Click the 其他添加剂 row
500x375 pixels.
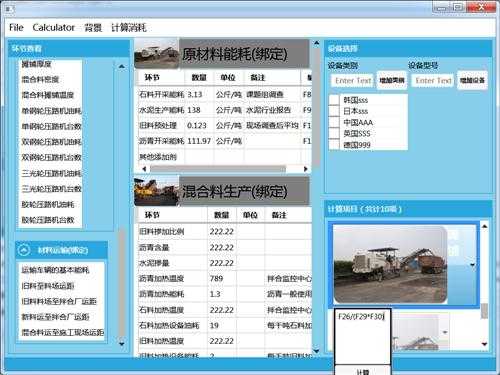pos(224,157)
